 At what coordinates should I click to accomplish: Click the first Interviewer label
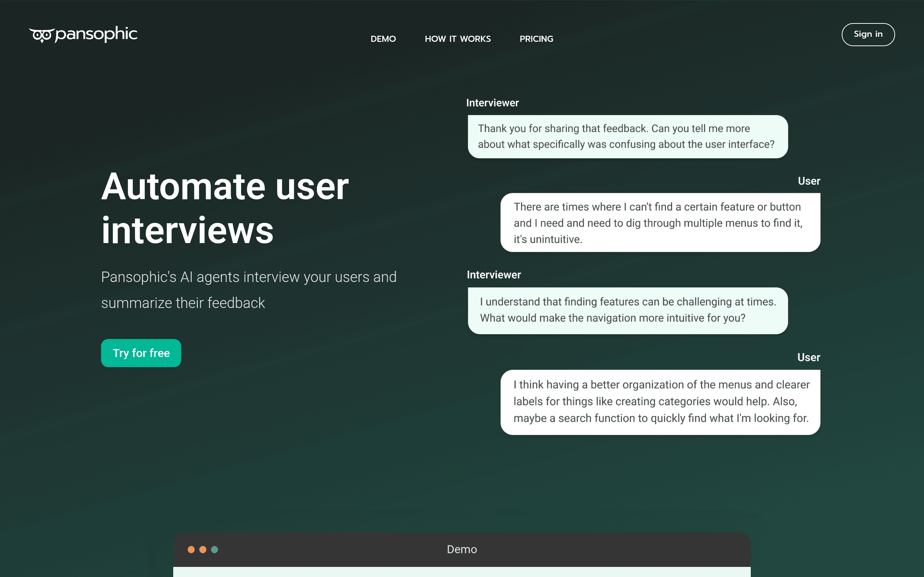pyautogui.click(x=492, y=103)
